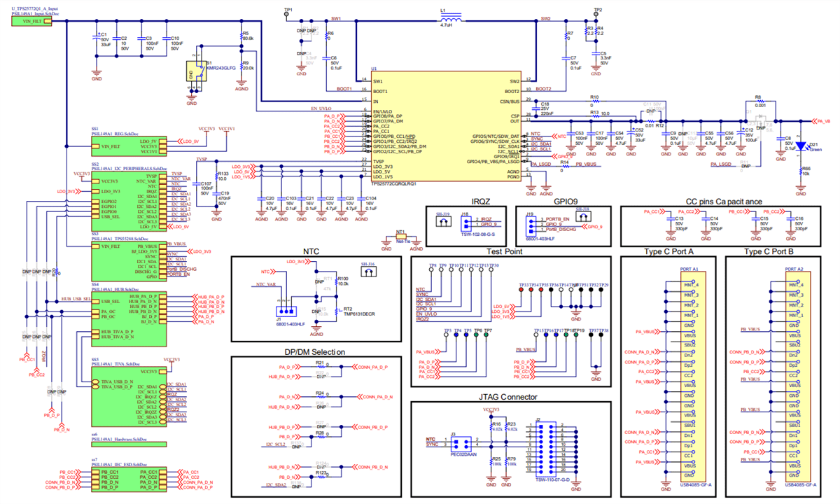The width and height of the screenshot is (840, 504).
Task: Select resistor R9 20.0k
Action: coord(241,66)
